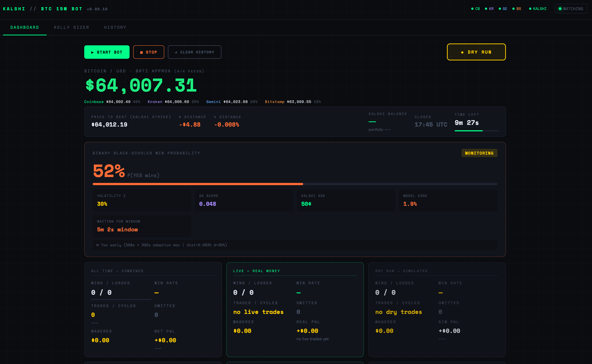Click the Sim P&L +$0.00 value
Screen dimensions: 592x364
click(x=449, y=331)
